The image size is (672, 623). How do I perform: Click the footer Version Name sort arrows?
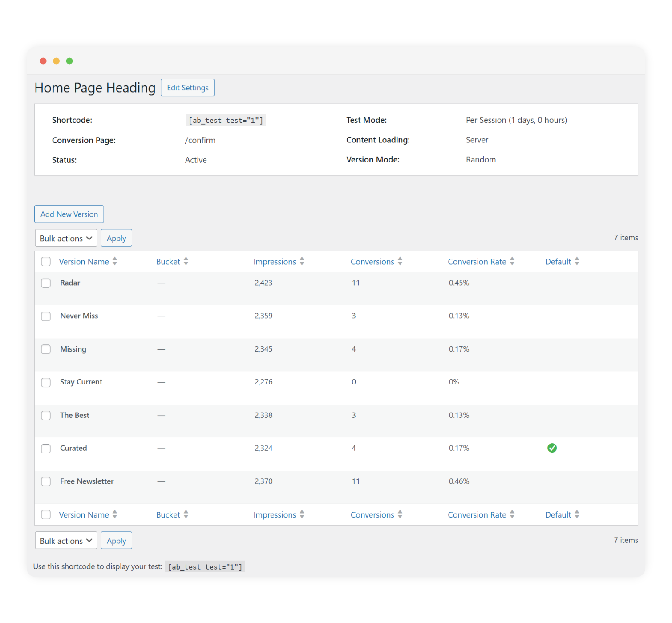(115, 514)
